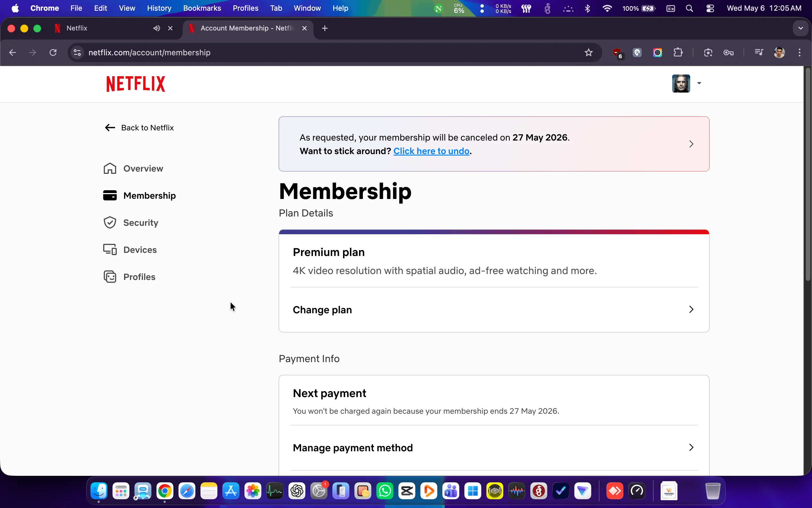Open the Edit menu

point(100,8)
